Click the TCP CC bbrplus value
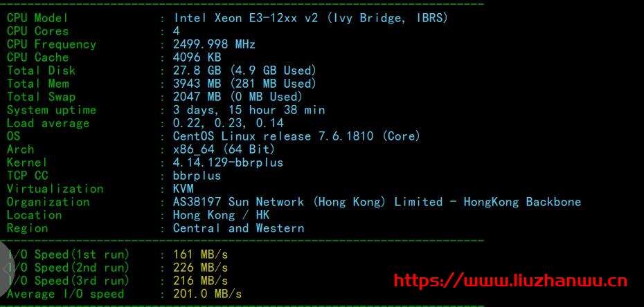This screenshot has height=307, width=644. click(x=197, y=176)
